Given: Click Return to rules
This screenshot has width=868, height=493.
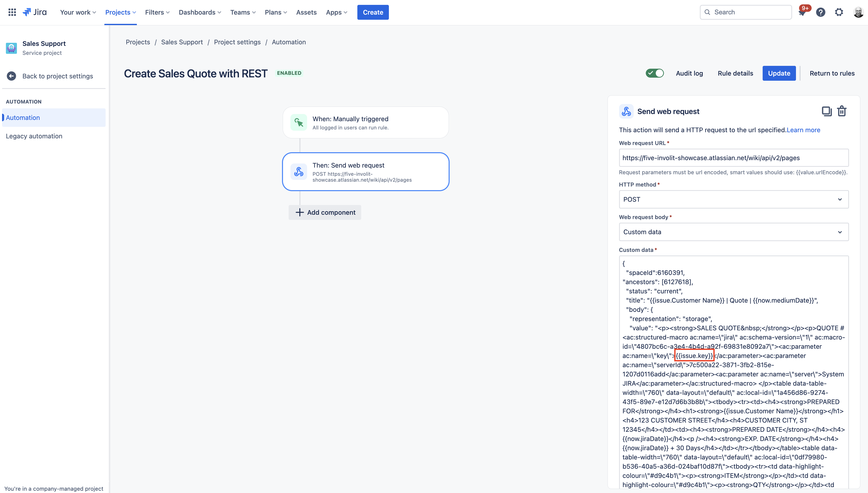Looking at the screenshot, I should coord(832,73).
